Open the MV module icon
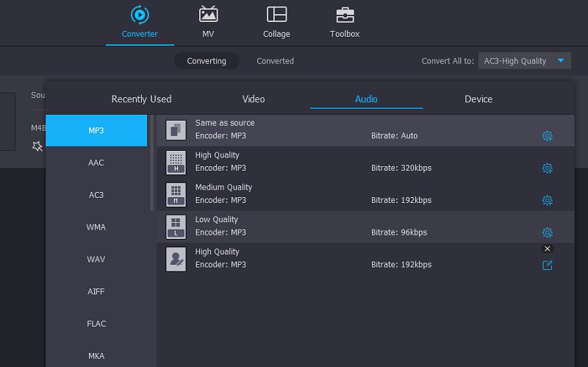 click(208, 15)
